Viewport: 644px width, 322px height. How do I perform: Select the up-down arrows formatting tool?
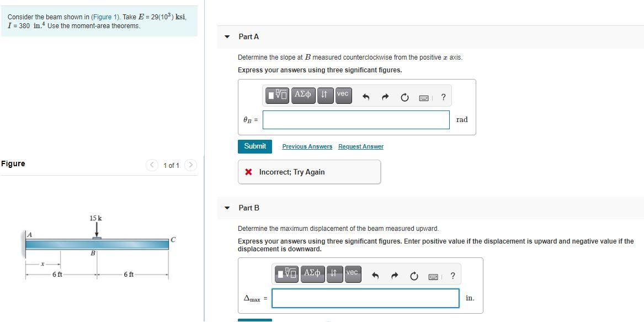pyautogui.click(x=324, y=94)
